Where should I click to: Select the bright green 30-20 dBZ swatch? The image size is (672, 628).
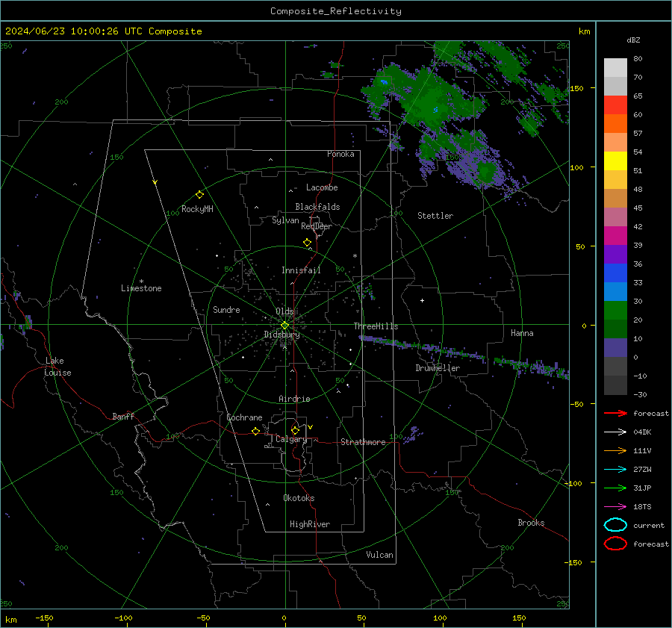(x=615, y=311)
